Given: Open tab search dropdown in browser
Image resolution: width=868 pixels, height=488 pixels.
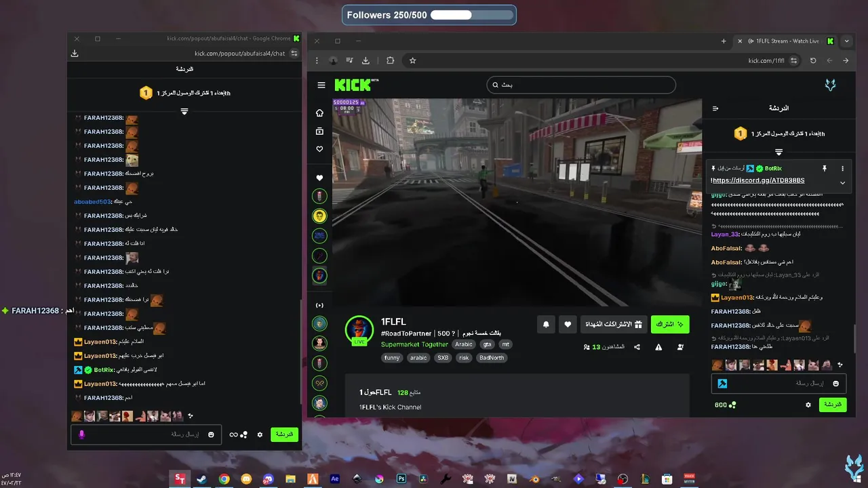Looking at the screenshot, I should [x=846, y=41].
